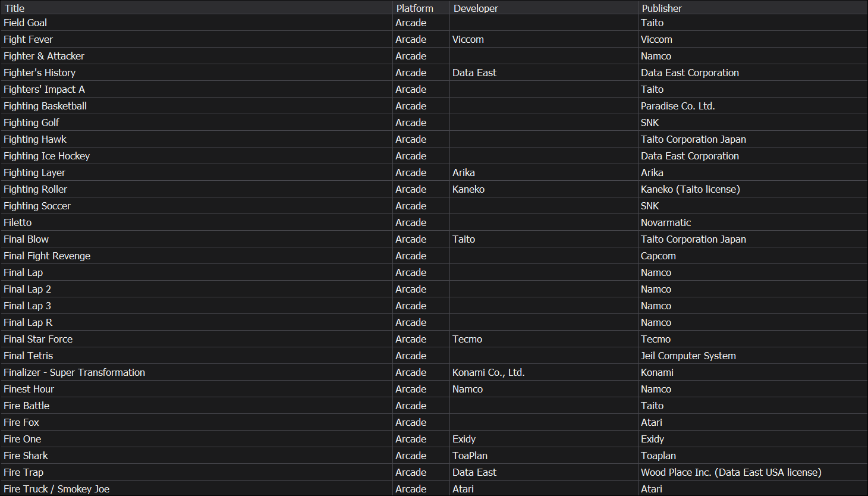Click Taito Corporation Japan for Fighting Hawk
The width and height of the screenshot is (868, 496).
coord(693,139)
